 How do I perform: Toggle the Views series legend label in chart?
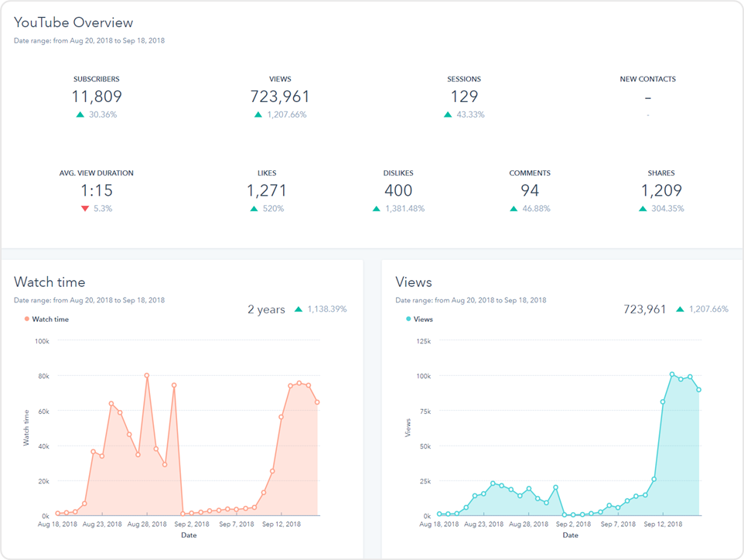[x=422, y=319]
